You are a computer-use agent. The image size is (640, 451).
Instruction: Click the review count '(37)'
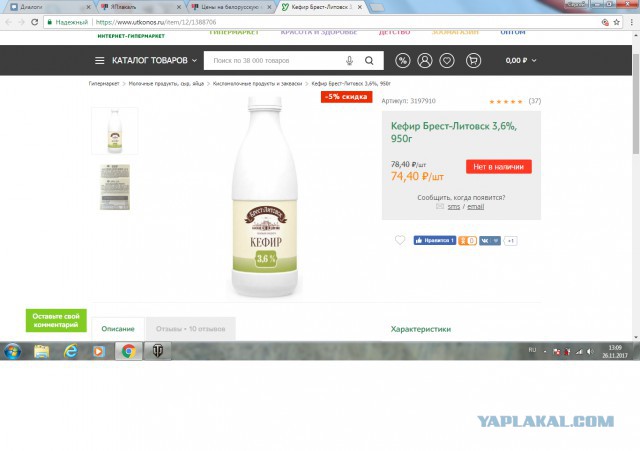click(535, 101)
